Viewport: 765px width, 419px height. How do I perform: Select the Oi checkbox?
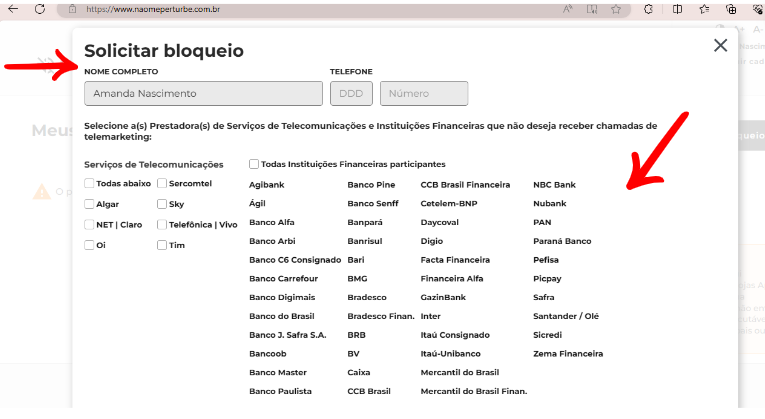pyautogui.click(x=89, y=245)
